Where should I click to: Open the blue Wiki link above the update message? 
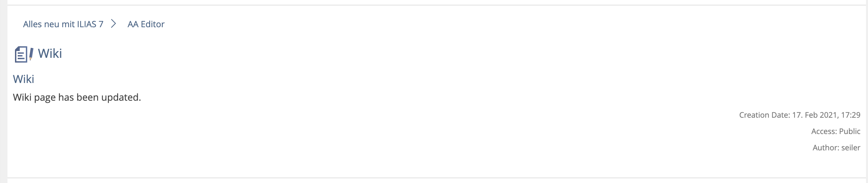[x=23, y=79]
